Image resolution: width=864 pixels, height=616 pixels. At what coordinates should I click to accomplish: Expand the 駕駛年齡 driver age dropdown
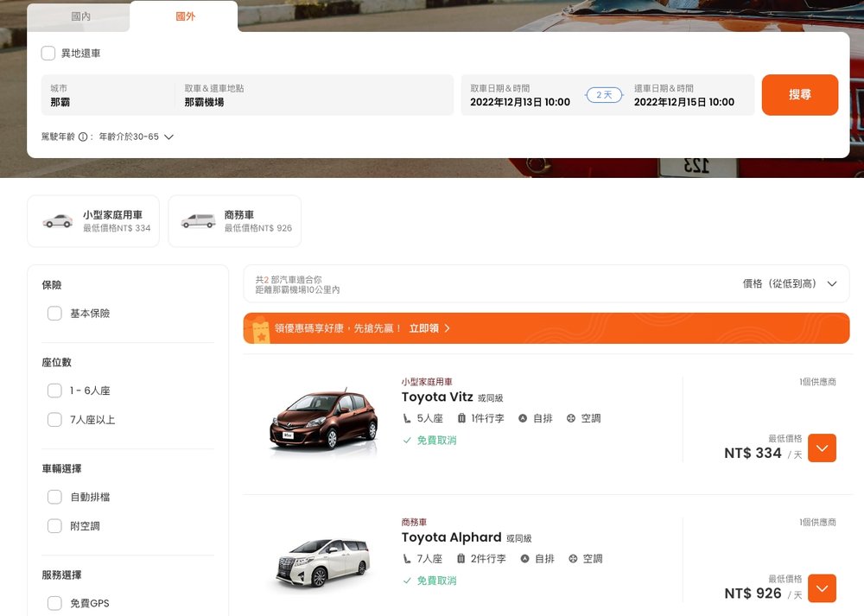pyautogui.click(x=168, y=136)
